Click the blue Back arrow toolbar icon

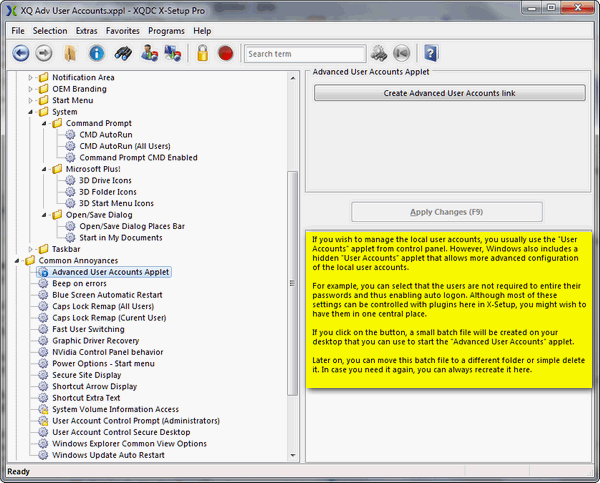click(x=21, y=53)
